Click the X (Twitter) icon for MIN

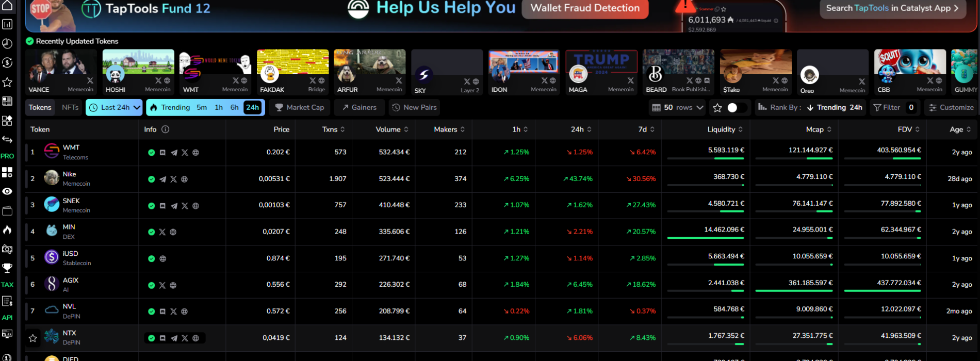click(x=162, y=232)
